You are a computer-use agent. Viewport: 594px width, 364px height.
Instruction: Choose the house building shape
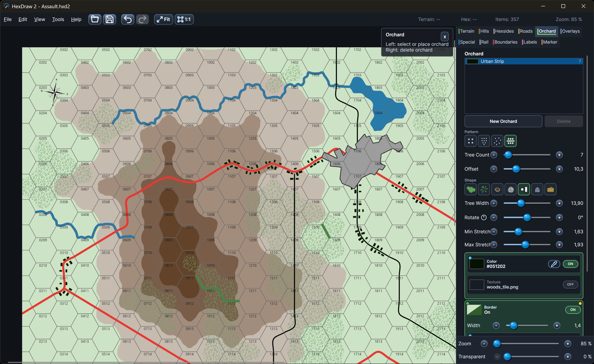[537, 189]
